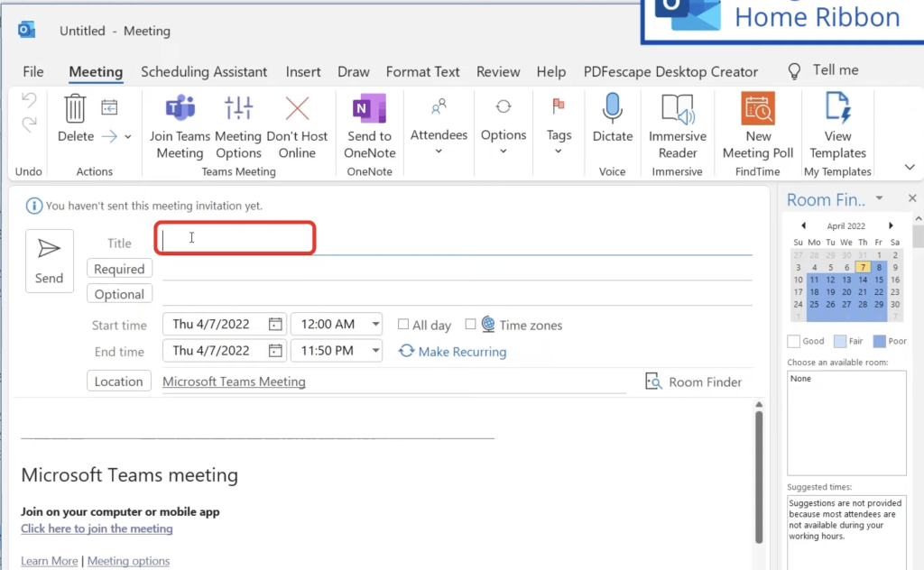Screen dimensions: 924x570
Task: Open the Help tab
Action: [x=551, y=72]
